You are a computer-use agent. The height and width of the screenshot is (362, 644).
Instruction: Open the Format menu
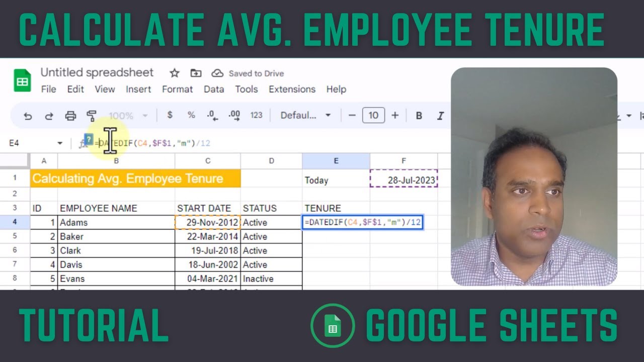(177, 89)
